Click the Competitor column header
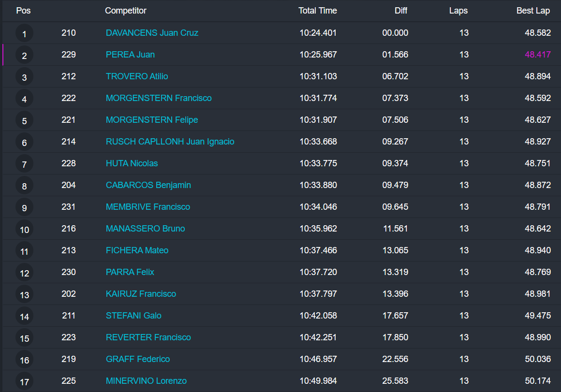 click(x=126, y=11)
